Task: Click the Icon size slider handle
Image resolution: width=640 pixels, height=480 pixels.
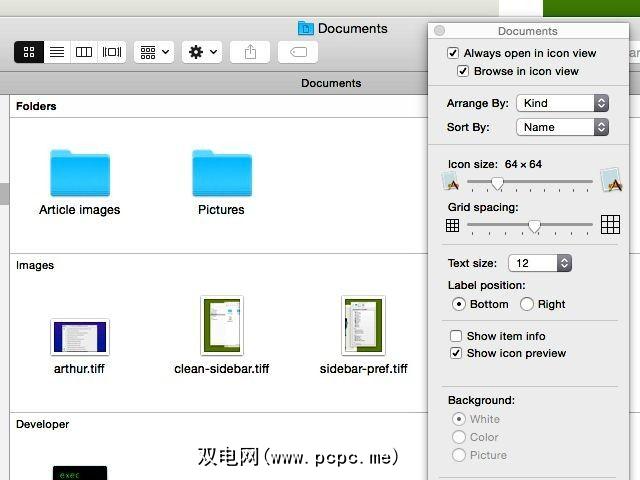Action: pyautogui.click(x=497, y=183)
